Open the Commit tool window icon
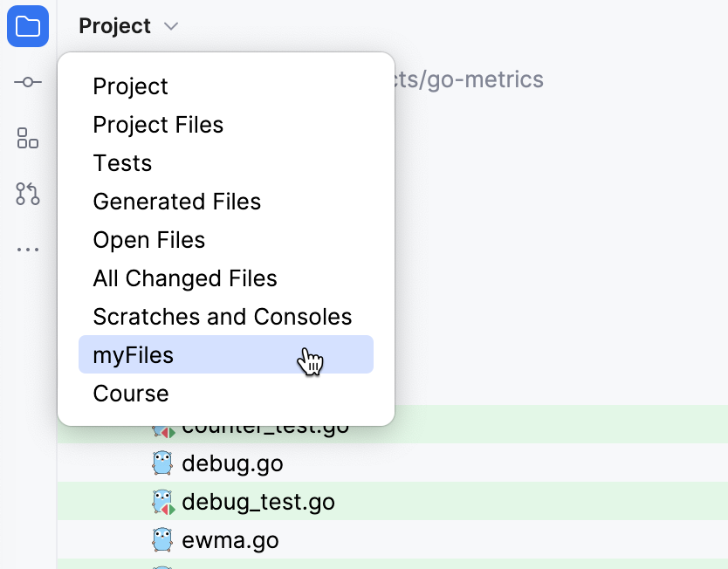728x569 pixels. point(28,82)
